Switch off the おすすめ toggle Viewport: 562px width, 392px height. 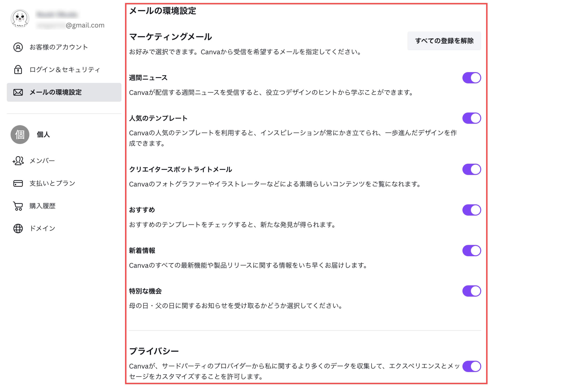(x=472, y=210)
